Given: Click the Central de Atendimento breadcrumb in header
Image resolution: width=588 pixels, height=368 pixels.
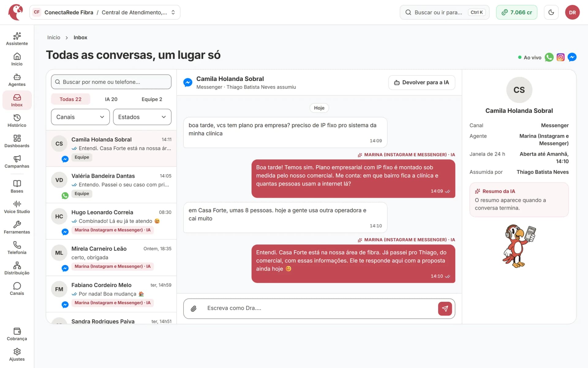Looking at the screenshot, I should (x=134, y=12).
